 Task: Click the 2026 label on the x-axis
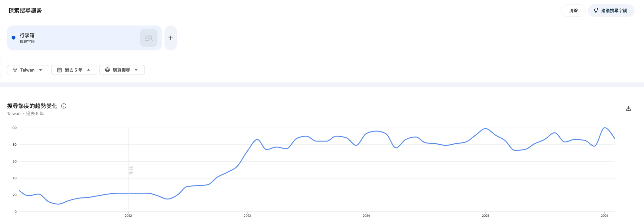[x=604, y=216]
